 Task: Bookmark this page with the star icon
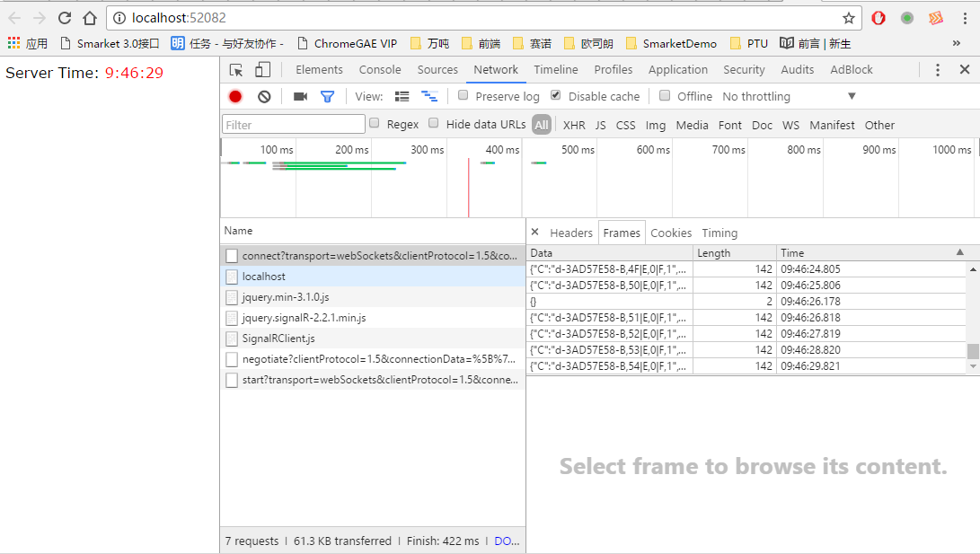point(848,18)
